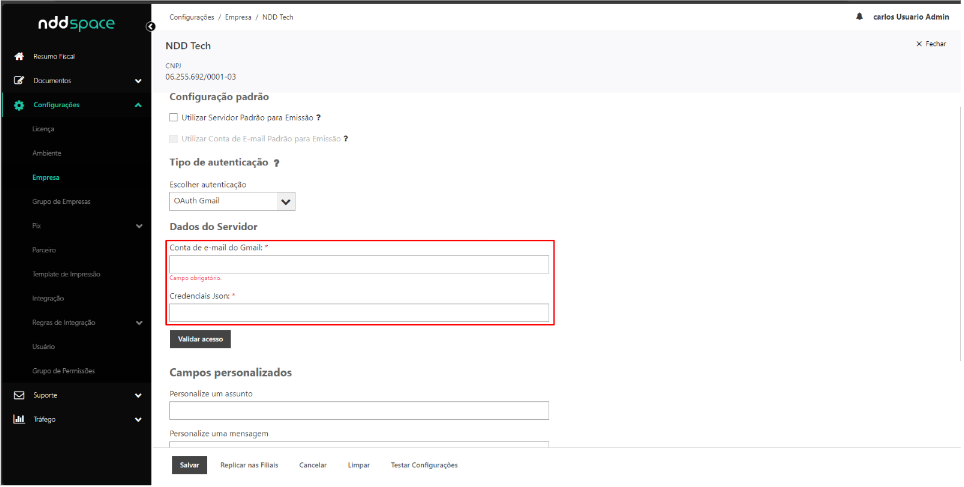Click the Tráfego bar chart icon
This screenshot has height=487, width=964.
click(19, 419)
